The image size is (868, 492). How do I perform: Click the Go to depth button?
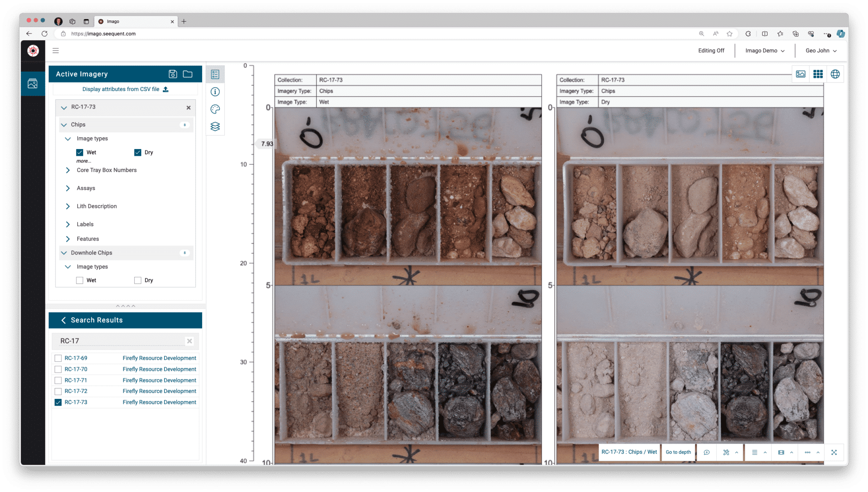(x=678, y=452)
